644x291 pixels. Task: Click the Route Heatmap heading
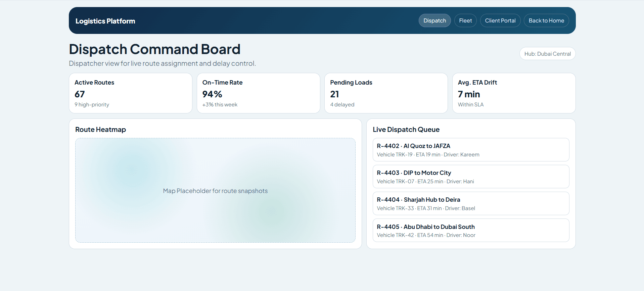(100, 130)
